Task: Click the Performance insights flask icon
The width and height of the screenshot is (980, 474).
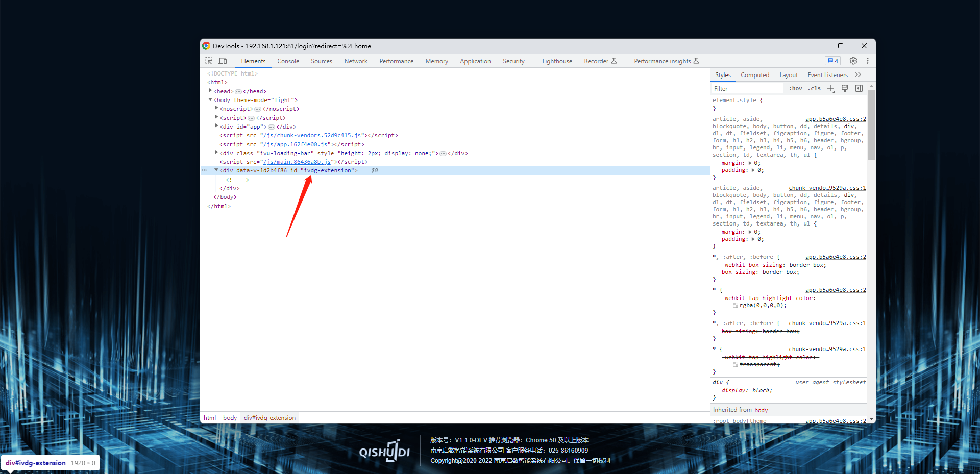Action: tap(696, 61)
